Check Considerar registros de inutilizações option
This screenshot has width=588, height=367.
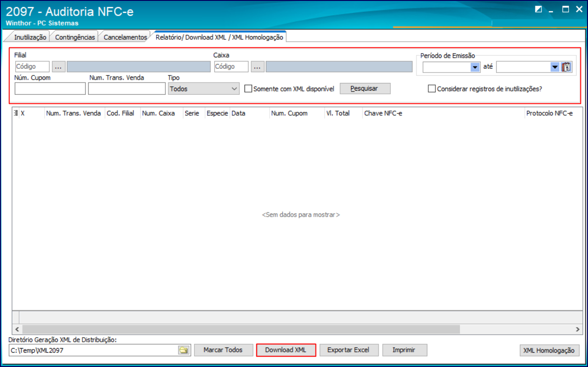(x=432, y=89)
